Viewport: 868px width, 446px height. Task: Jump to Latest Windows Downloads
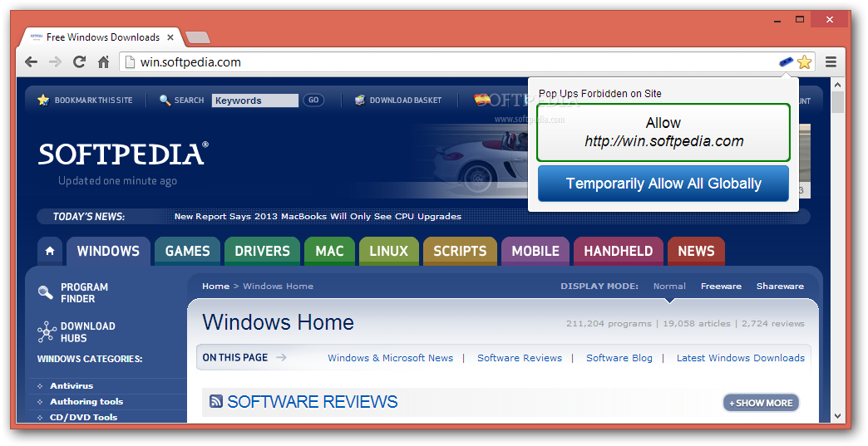[741, 358]
